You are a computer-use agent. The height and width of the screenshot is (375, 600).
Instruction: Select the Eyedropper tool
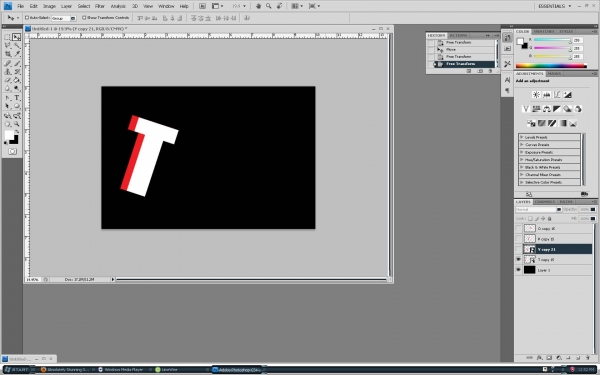point(16,54)
